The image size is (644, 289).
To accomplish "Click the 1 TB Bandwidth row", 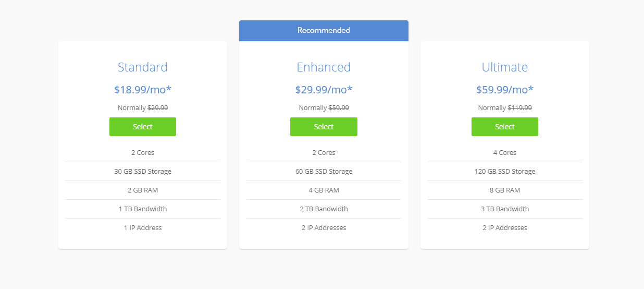I will (x=142, y=209).
